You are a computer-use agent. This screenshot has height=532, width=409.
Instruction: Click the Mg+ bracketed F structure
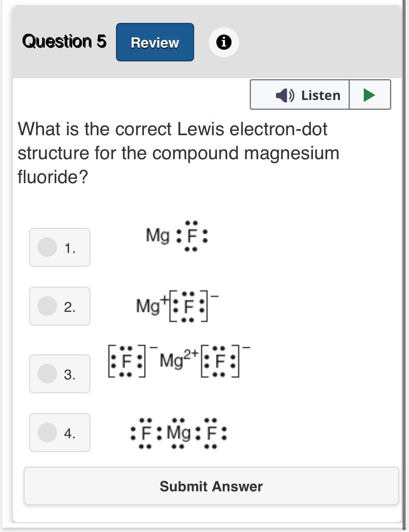(x=177, y=306)
